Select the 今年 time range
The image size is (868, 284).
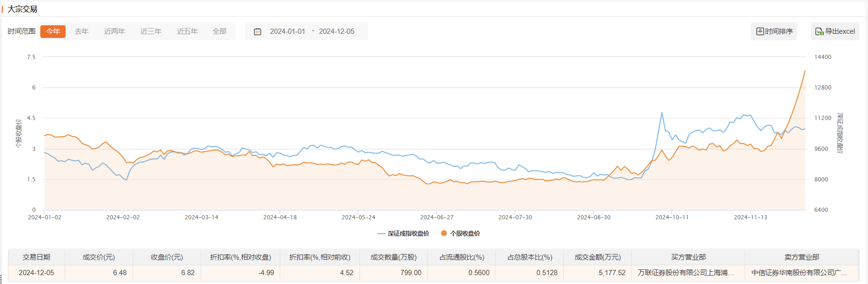pos(53,31)
